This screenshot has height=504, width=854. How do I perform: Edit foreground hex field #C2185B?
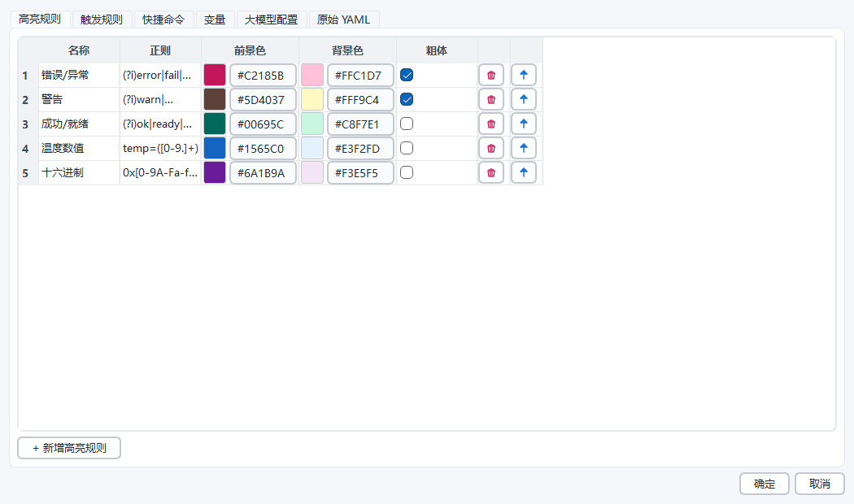(x=263, y=75)
